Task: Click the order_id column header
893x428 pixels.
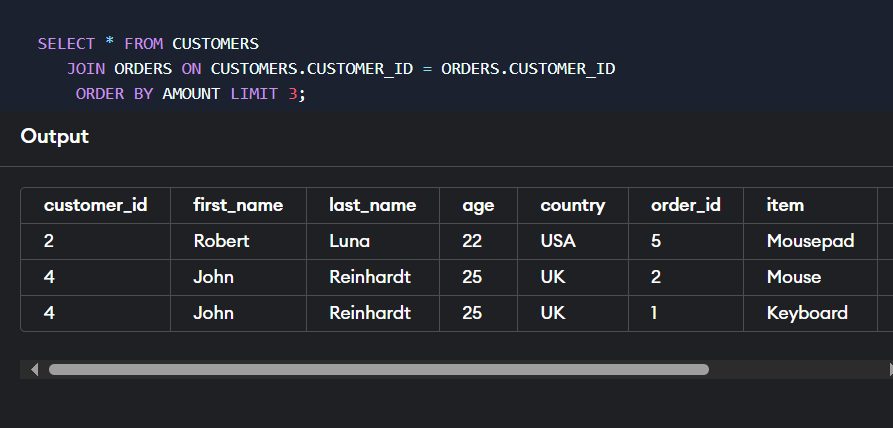Action: pyautogui.click(x=686, y=205)
